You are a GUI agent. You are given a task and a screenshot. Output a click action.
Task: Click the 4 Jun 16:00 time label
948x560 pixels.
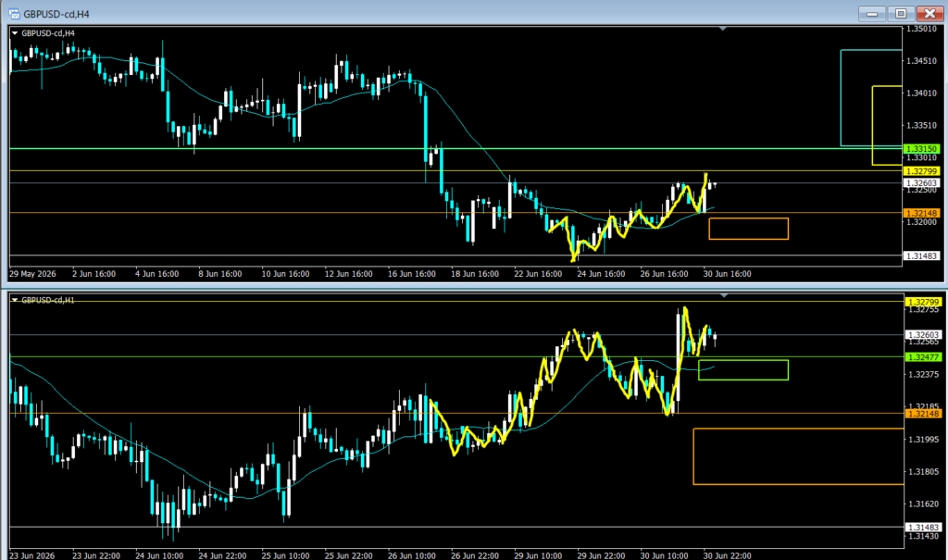pos(156,274)
